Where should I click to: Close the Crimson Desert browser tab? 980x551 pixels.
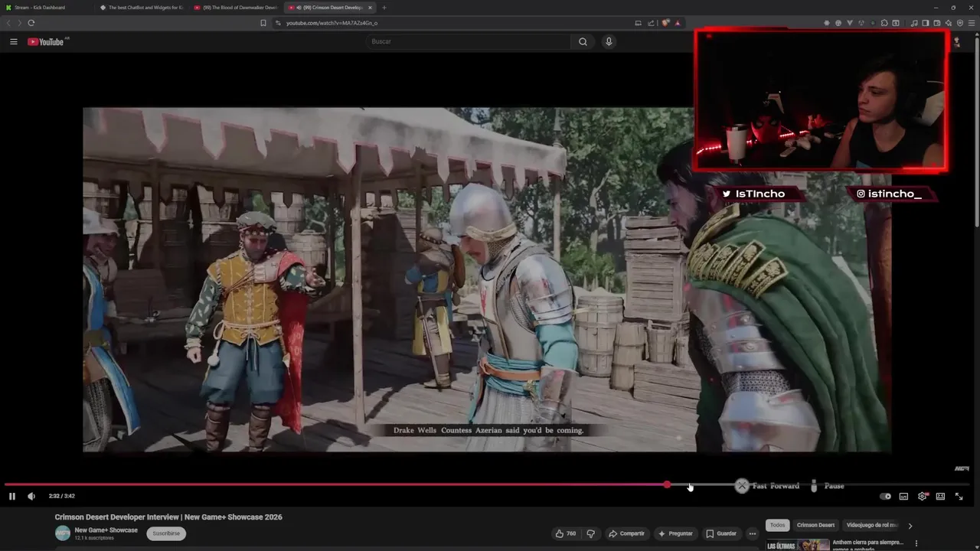[x=370, y=8]
